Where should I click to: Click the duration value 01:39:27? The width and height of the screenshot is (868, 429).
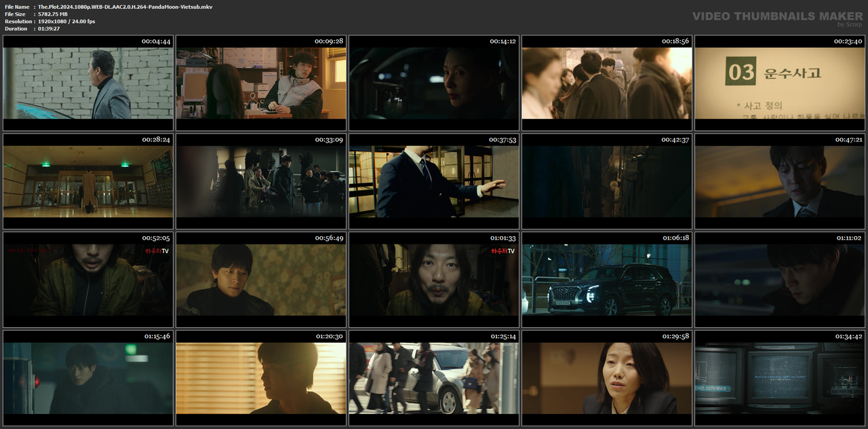pos(49,29)
